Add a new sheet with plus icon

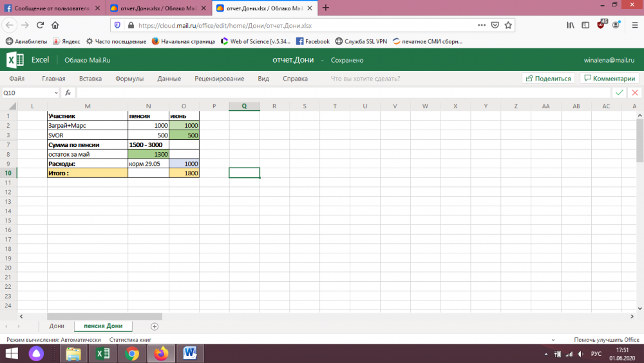pyautogui.click(x=154, y=326)
